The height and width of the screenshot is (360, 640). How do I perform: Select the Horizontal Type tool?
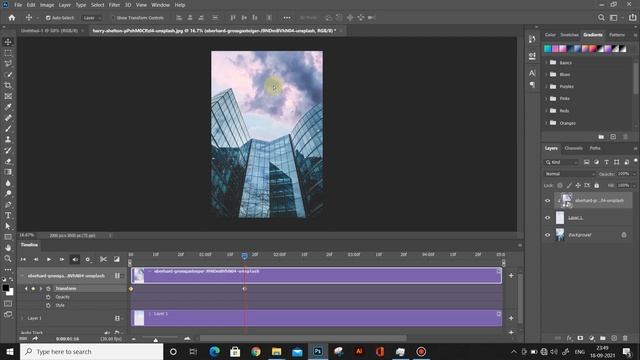tap(8, 215)
